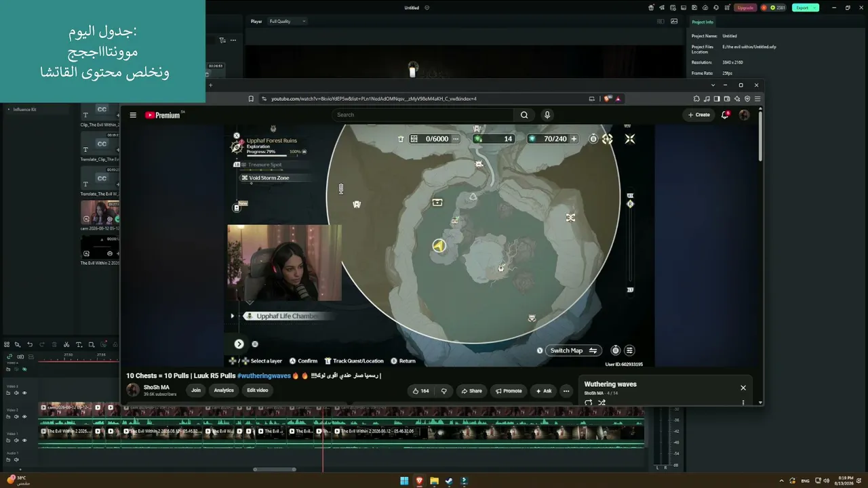
Task: Open the YouTube guide hamburger menu
Action: tap(133, 115)
